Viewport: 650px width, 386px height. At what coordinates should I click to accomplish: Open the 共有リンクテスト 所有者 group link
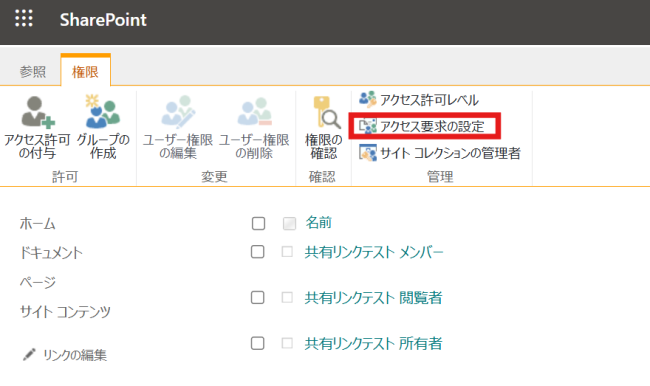pyautogui.click(x=373, y=343)
